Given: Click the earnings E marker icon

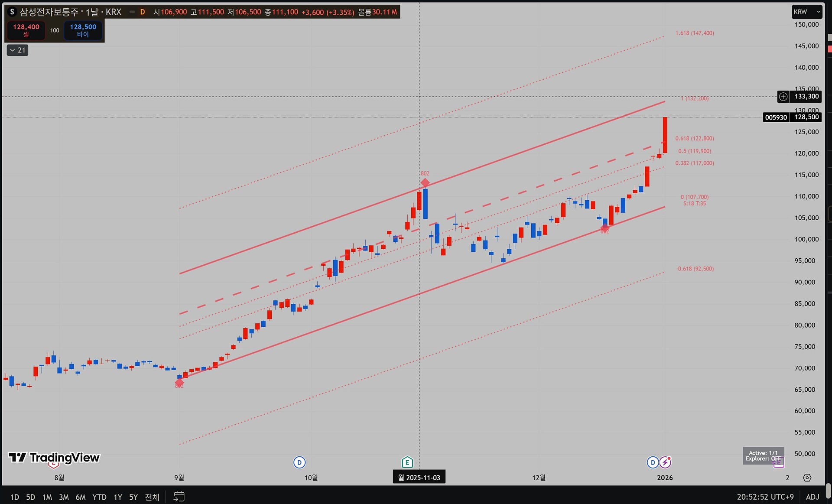Looking at the screenshot, I should (407, 462).
